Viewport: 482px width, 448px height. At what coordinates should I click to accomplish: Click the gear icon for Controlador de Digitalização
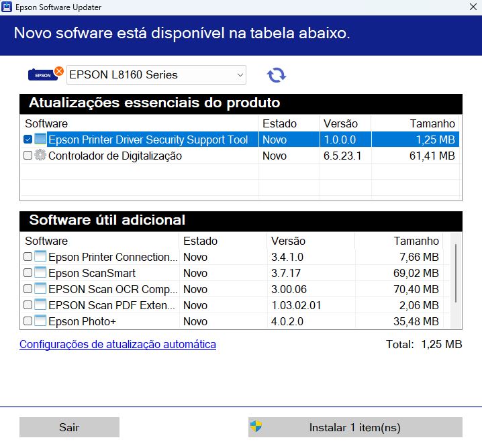40,156
